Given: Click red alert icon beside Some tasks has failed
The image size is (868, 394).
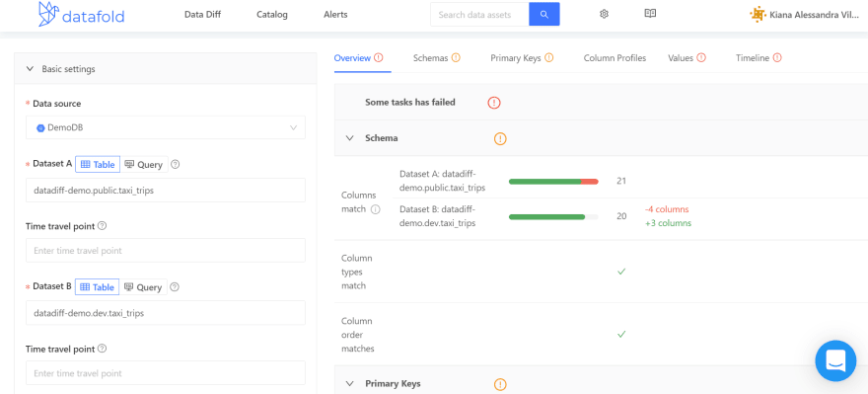Looking at the screenshot, I should pos(494,103).
